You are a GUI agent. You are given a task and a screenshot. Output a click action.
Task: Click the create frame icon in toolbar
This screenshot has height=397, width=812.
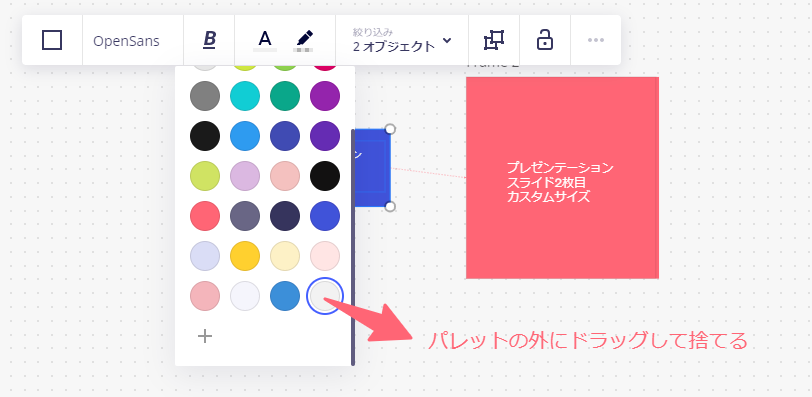(x=494, y=40)
